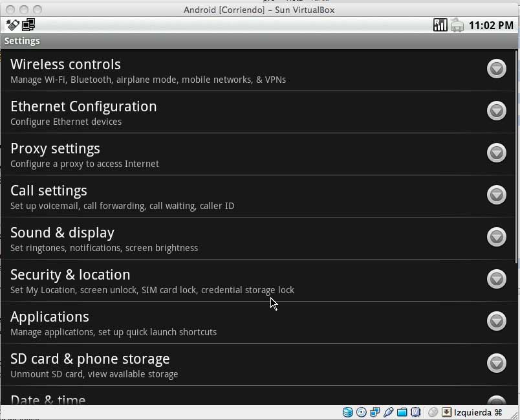Click the VirtualBox hard disk activity icon
The image size is (520, 420).
click(347, 412)
